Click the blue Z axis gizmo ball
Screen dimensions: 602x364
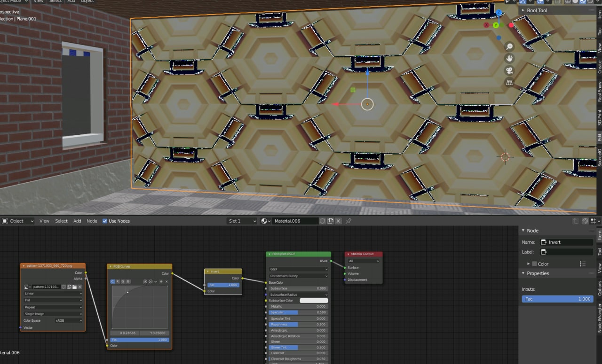(x=499, y=14)
